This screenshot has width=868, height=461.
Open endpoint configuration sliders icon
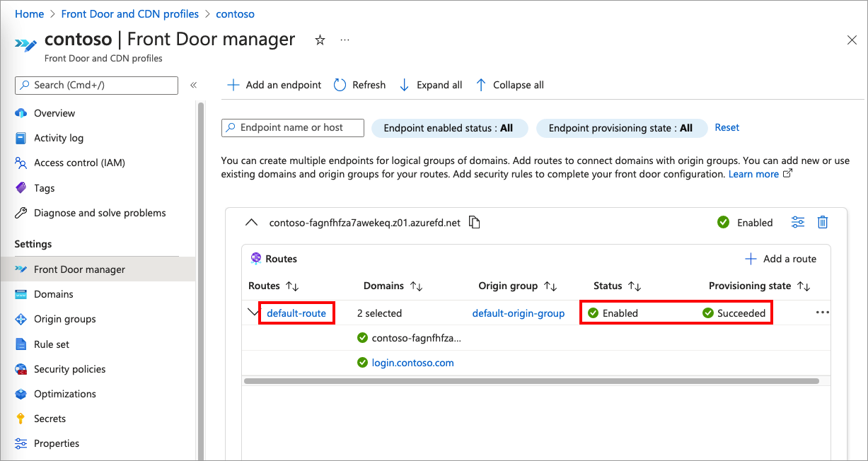point(797,221)
